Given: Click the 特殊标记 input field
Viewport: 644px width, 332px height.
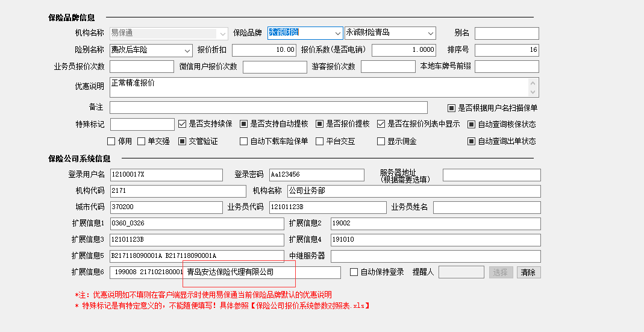Looking at the screenshot, I should pos(142,124).
